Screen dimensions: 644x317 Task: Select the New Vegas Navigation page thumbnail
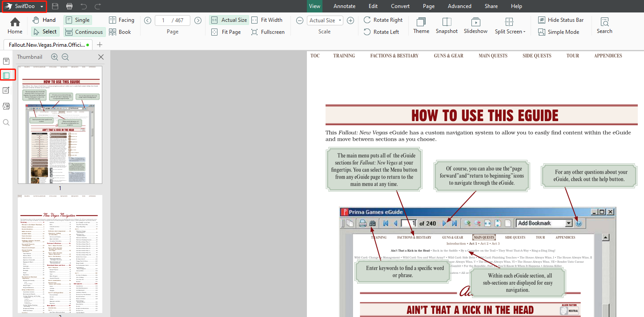[60, 254]
